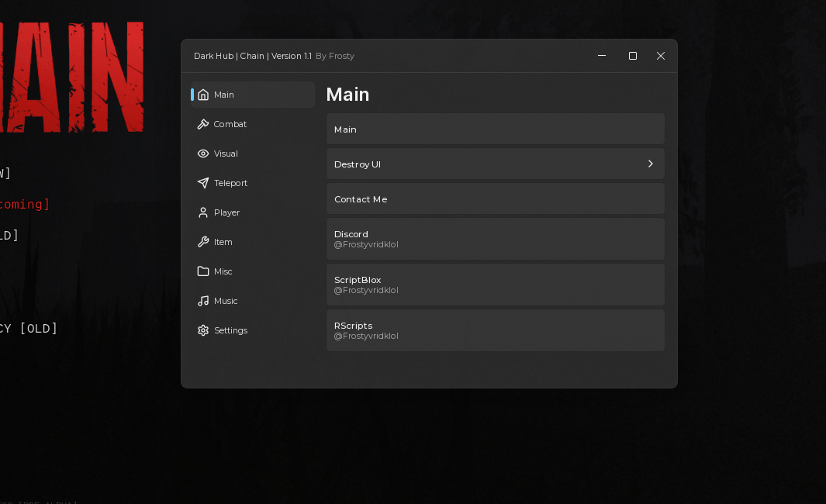The image size is (826, 504).
Task: Open the Combat tab label
Action: click(230, 124)
